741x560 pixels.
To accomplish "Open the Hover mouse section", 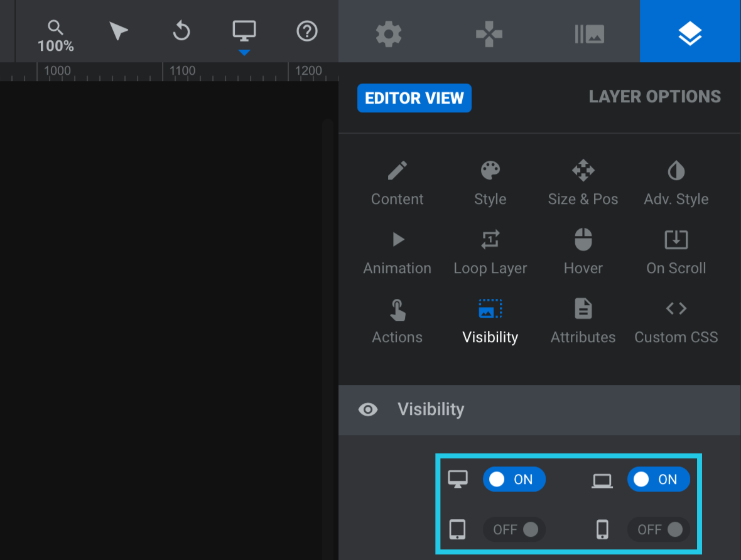I will click(583, 252).
